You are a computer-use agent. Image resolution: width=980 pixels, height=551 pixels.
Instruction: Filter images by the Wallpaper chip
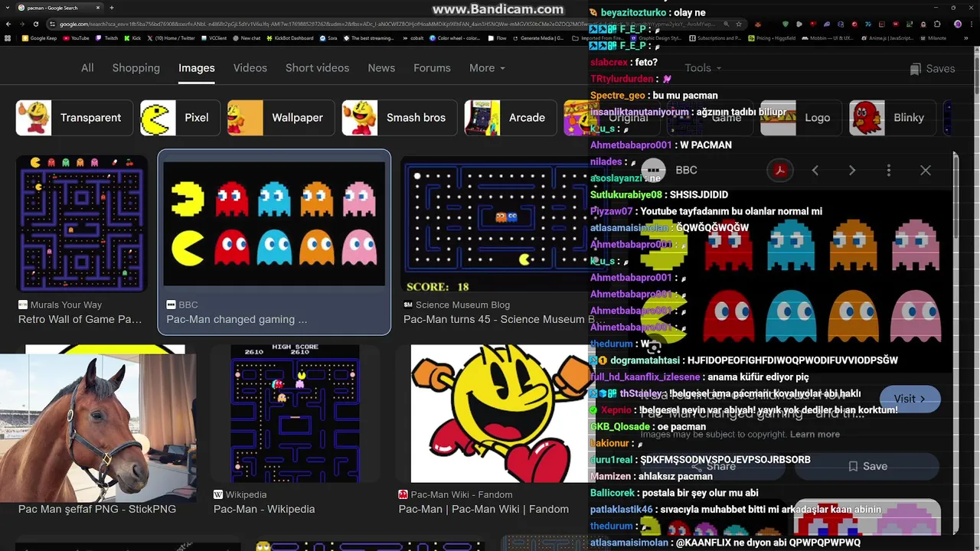click(x=281, y=118)
